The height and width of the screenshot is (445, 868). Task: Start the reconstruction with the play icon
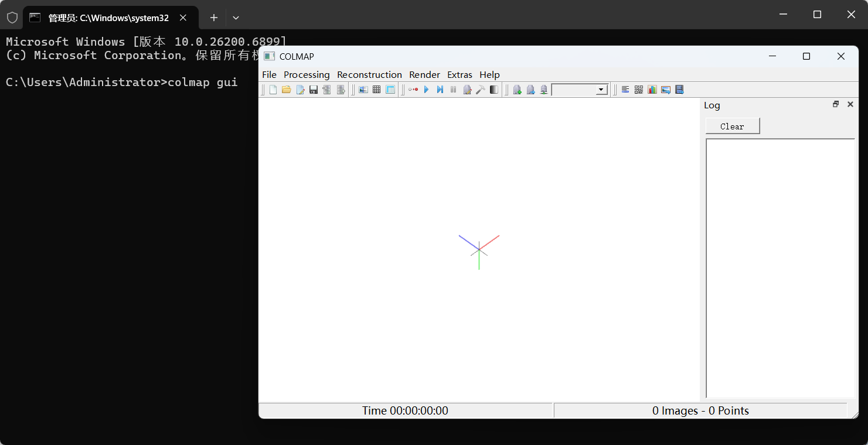426,89
